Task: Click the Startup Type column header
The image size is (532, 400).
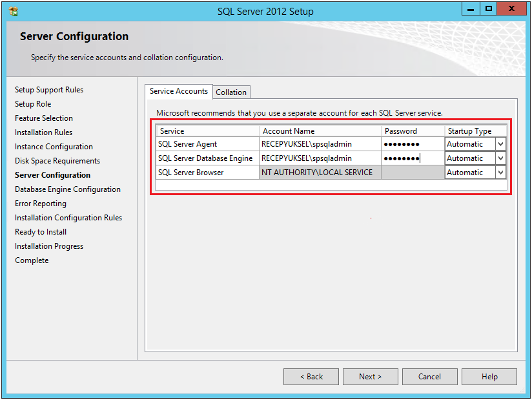Action: tap(476, 131)
